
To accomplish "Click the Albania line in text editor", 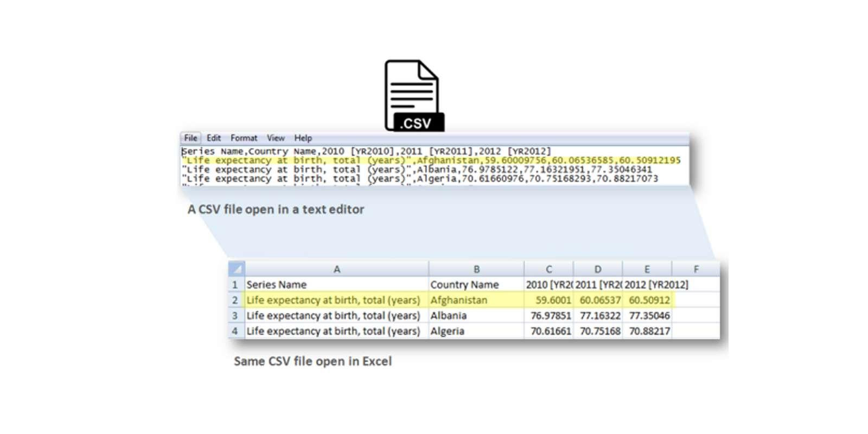I will (417, 170).
